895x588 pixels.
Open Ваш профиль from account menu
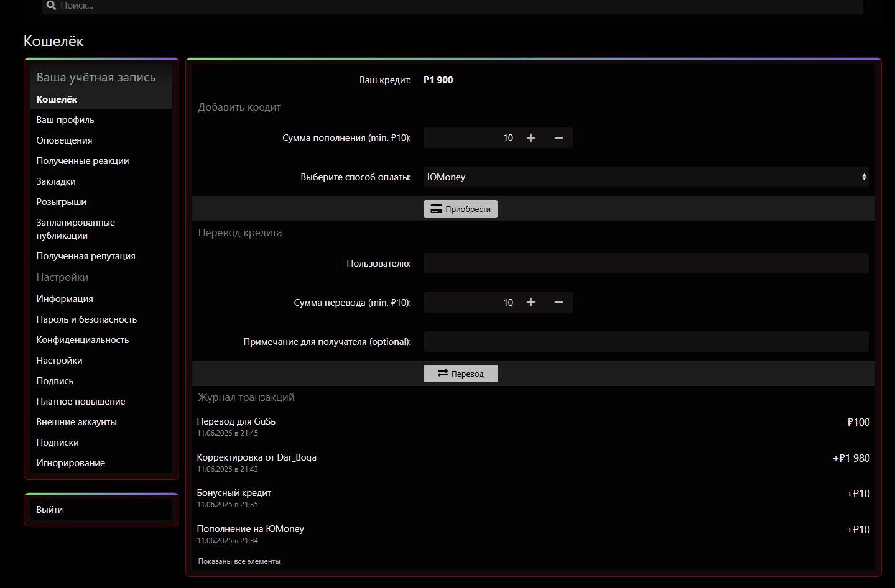[x=65, y=119]
